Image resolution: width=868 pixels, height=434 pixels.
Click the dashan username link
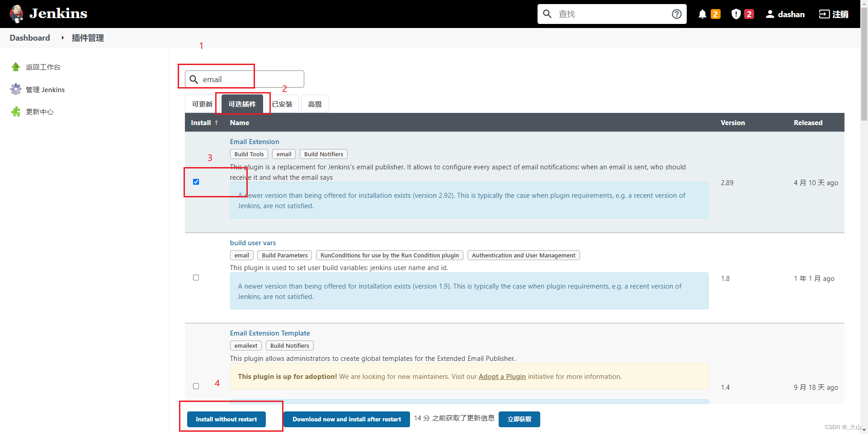(791, 14)
